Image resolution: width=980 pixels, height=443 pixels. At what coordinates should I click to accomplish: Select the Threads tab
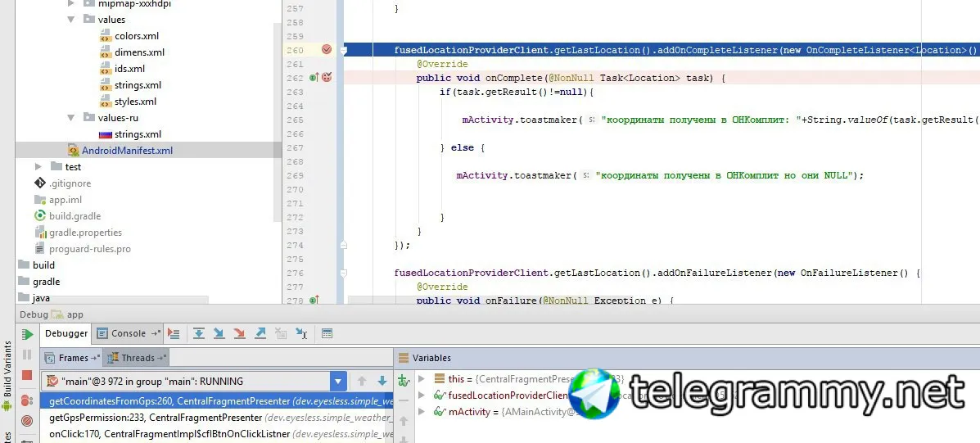(137, 358)
